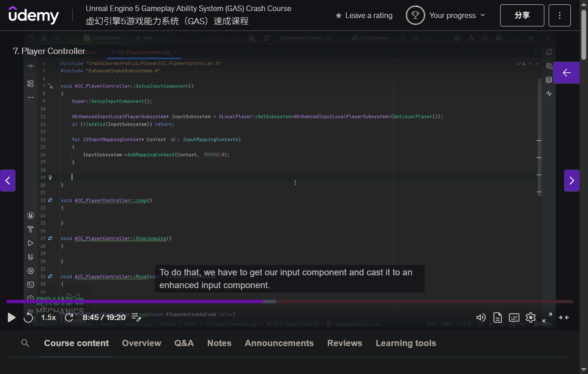
Task: Open the 1.5x playback speed menu
Action: tap(48, 317)
